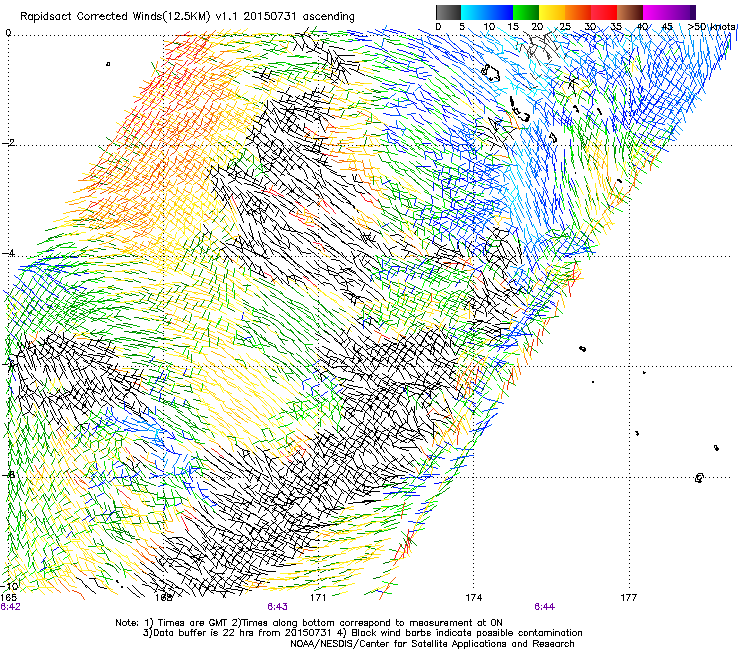Viewport: 740px width, 650px height.
Task: Click the magenta 40–45 knots color segment
Action: point(656,12)
